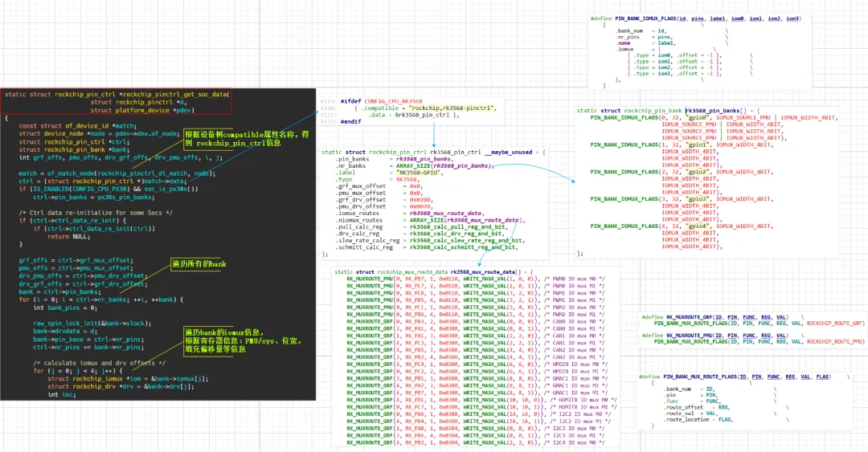The image size is (868, 452).
Task: Click the .label = "RK3568-GPIO" field
Action: coord(390,173)
